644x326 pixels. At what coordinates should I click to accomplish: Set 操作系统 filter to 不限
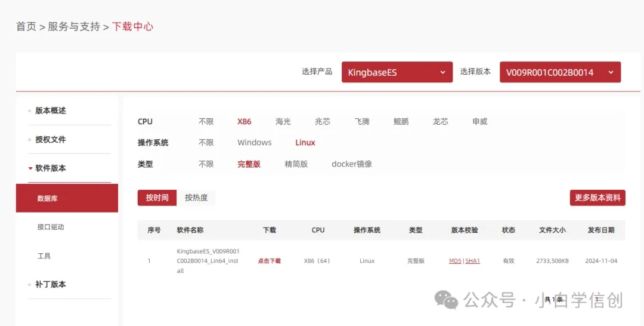(x=206, y=143)
